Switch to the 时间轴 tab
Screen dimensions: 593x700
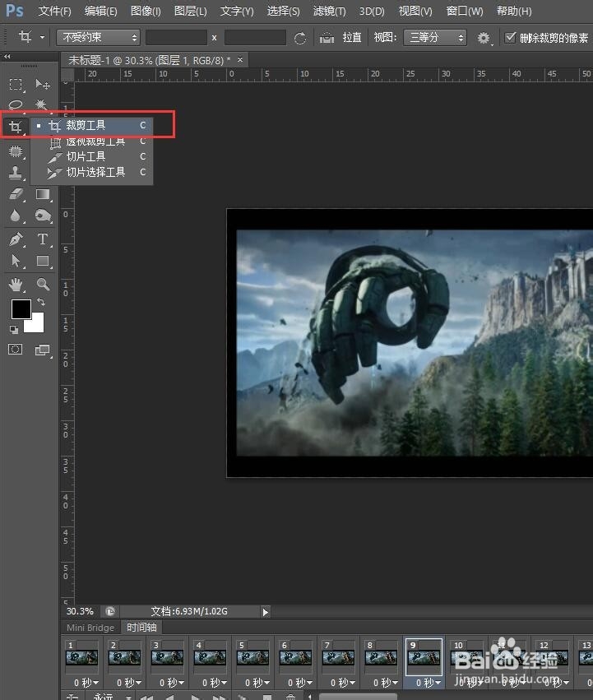click(141, 628)
